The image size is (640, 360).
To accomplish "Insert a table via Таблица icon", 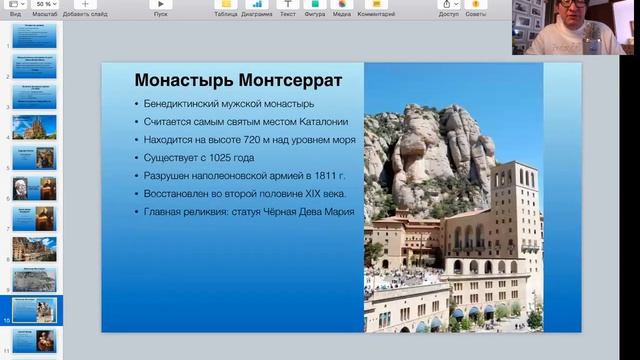I will coord(226,4).
